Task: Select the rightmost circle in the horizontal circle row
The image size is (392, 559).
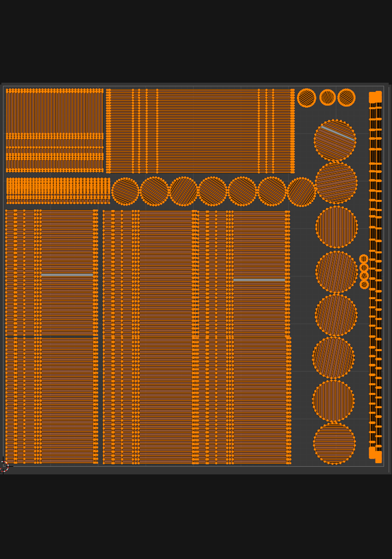Action: pos(301,192)
